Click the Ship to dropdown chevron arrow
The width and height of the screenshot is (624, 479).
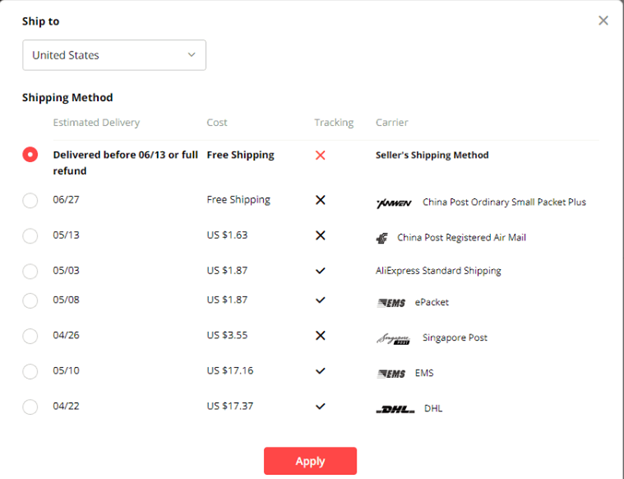pyautogui.click(x=191, y=55)
